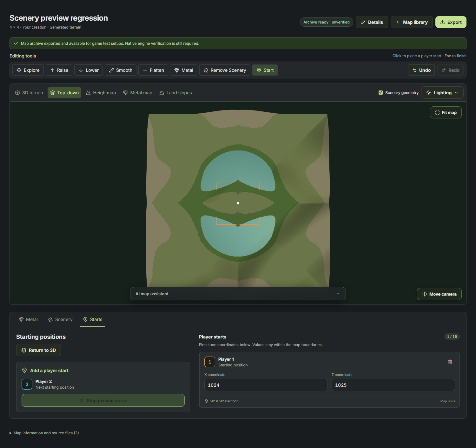476x448 pixels.
Task: Select the Metal placement tool
Action: click(x=184, y=70)
